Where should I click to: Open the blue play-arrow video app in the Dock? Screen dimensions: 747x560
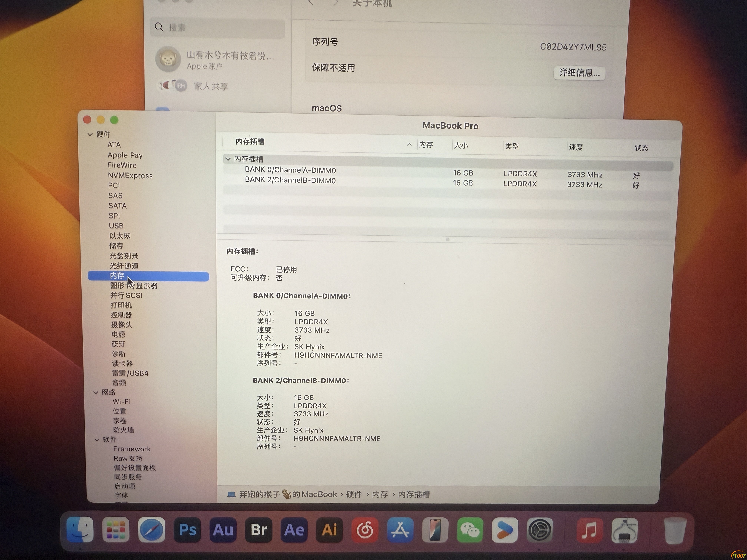505,530
